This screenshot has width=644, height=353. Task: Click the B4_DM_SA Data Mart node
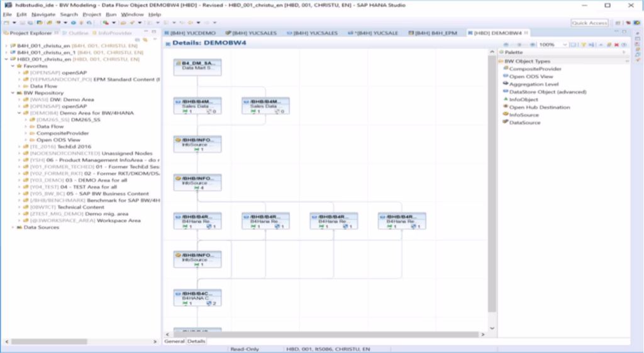pos(197,67)
